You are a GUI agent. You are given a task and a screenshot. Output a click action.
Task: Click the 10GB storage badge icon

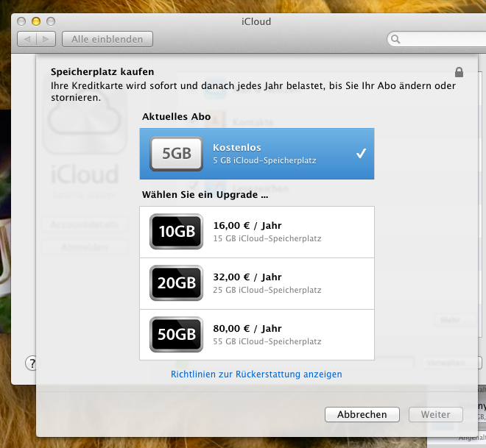177,231
